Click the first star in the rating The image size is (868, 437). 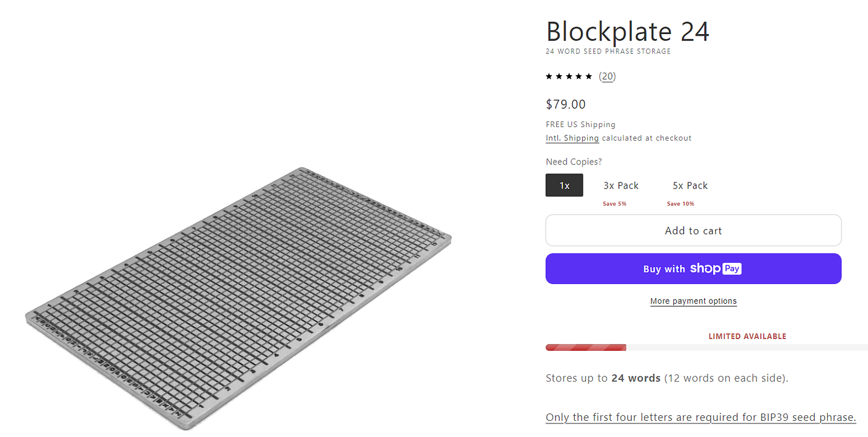(548, 76)
